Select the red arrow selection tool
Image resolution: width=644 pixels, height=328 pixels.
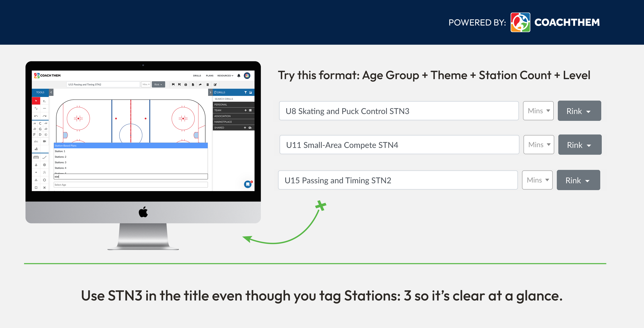[x=36, y=101]
